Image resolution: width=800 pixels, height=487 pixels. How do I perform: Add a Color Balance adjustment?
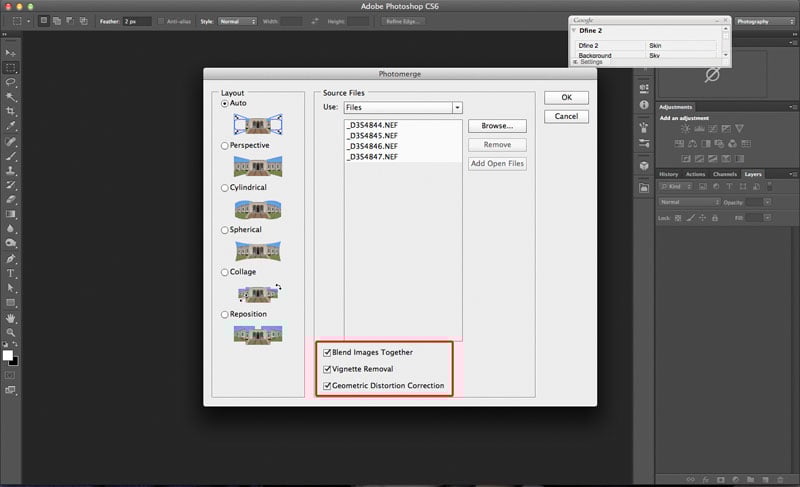[692, 144]
